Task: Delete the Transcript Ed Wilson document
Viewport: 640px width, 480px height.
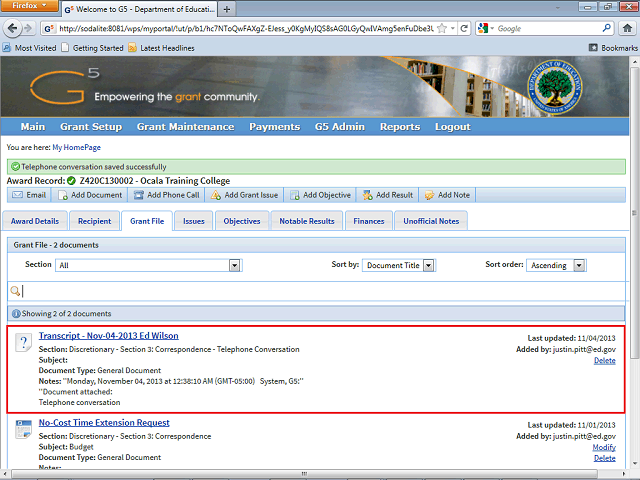Action: 604,360
